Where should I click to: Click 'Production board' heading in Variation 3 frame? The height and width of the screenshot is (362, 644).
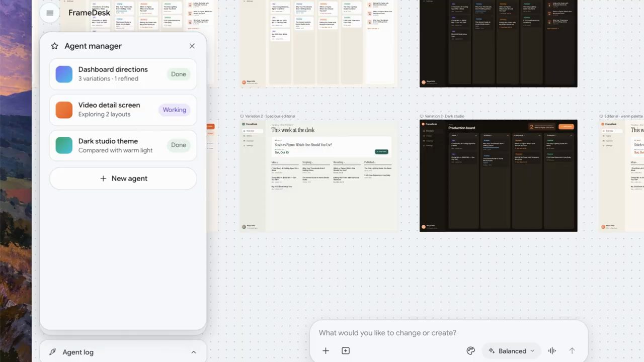tap(462, 128)
